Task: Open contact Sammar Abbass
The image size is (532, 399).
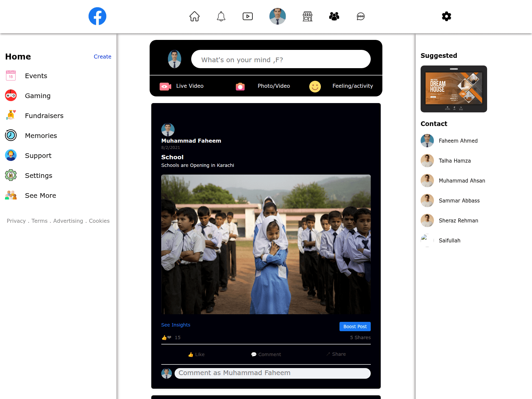Action: 459,200
